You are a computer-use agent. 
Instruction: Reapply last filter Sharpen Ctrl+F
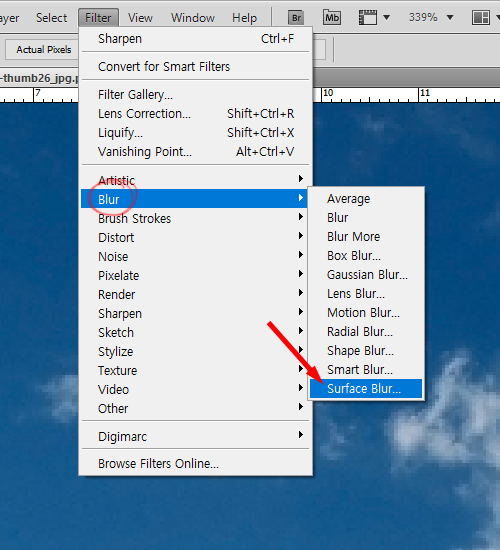(195, 39)
